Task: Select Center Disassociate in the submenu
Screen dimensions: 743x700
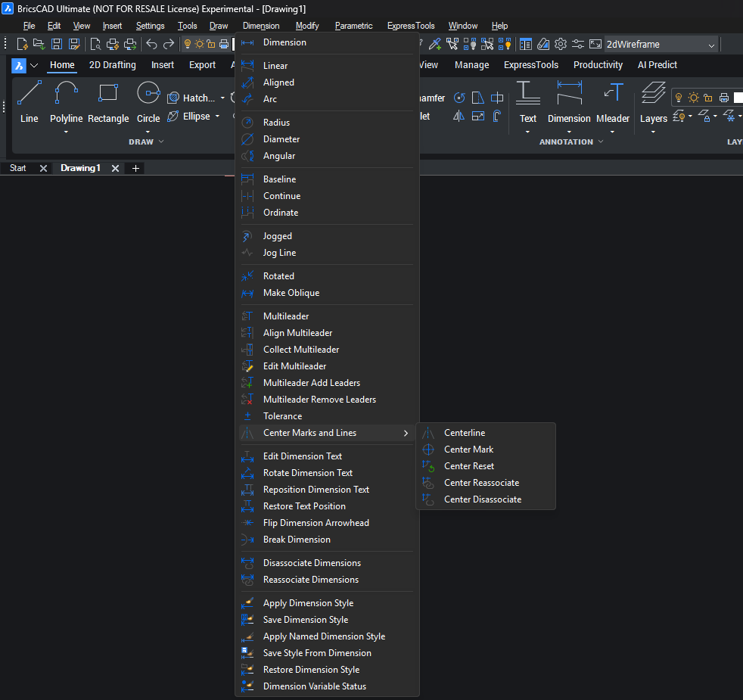Action: tap(486, 499)
